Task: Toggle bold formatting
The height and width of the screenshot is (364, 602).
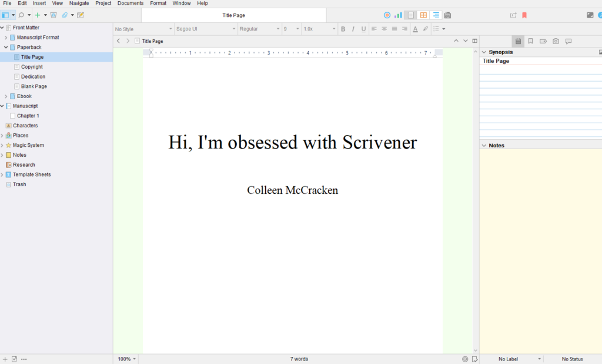Action: click(x=343, y=28)
